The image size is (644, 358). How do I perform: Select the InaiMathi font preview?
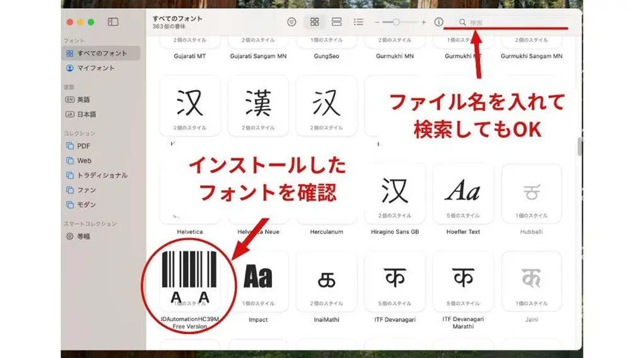pyautogui.click(x=327, y=282)
